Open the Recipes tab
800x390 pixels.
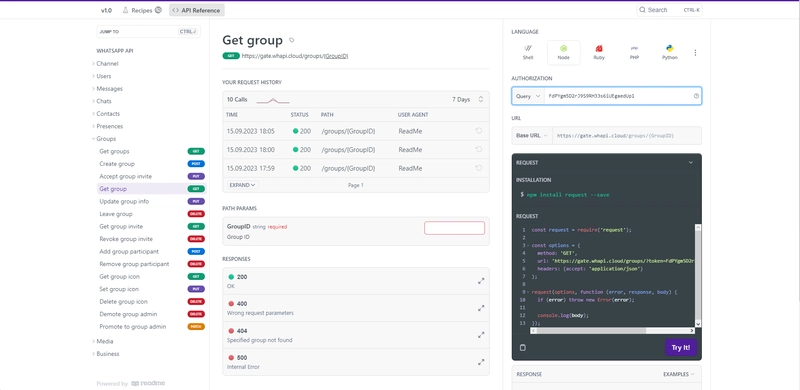pyautogui.click(x=141, y=10)
